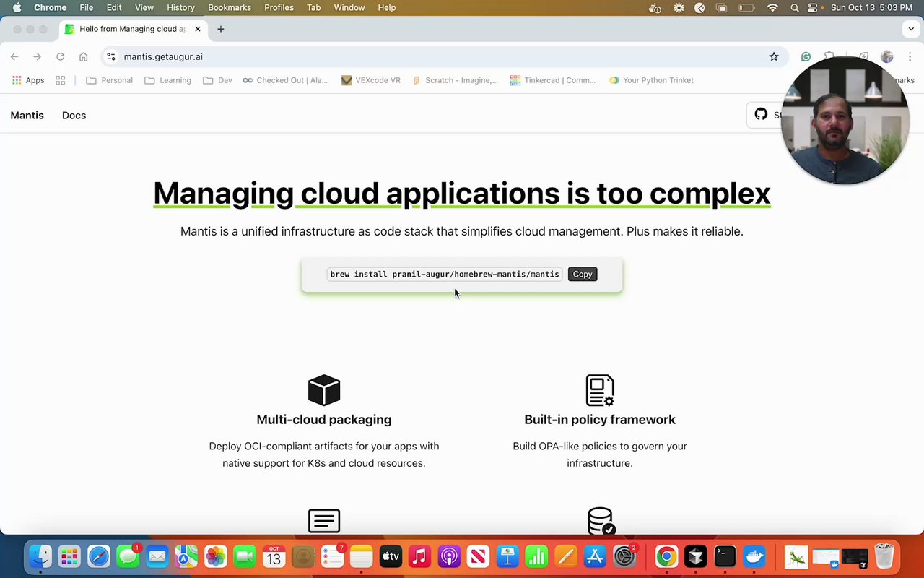Open Launchpad from the dock
This screenshot has height=578, width=924.
tap(69, 556)
